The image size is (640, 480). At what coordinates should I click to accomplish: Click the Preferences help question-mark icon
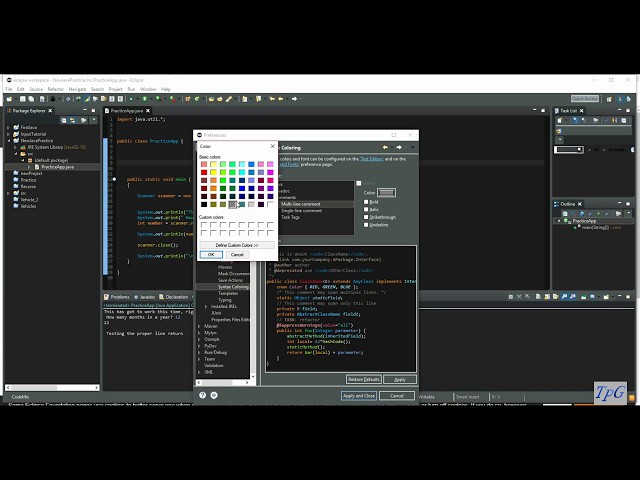[x=202, y=395]
